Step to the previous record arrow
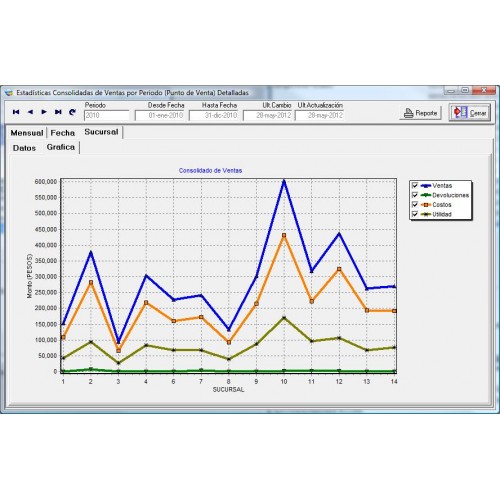This screenshot has width=500, height=500. coord(30,112)
